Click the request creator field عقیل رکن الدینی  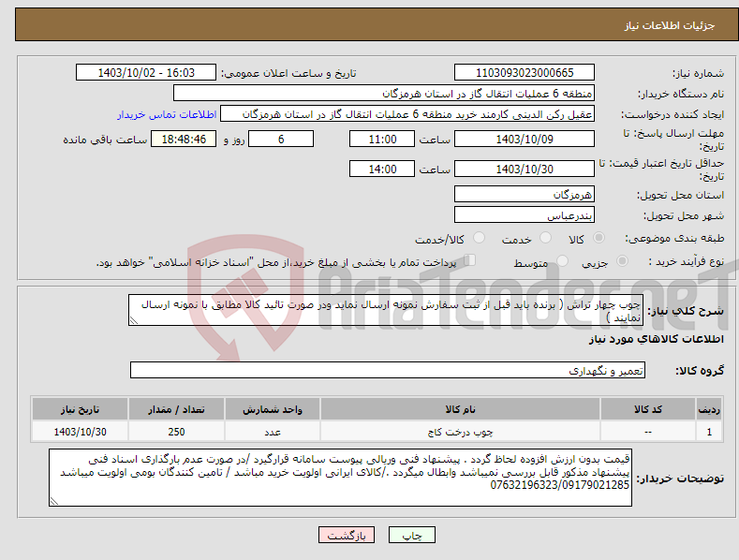click(x=407, y=114)
